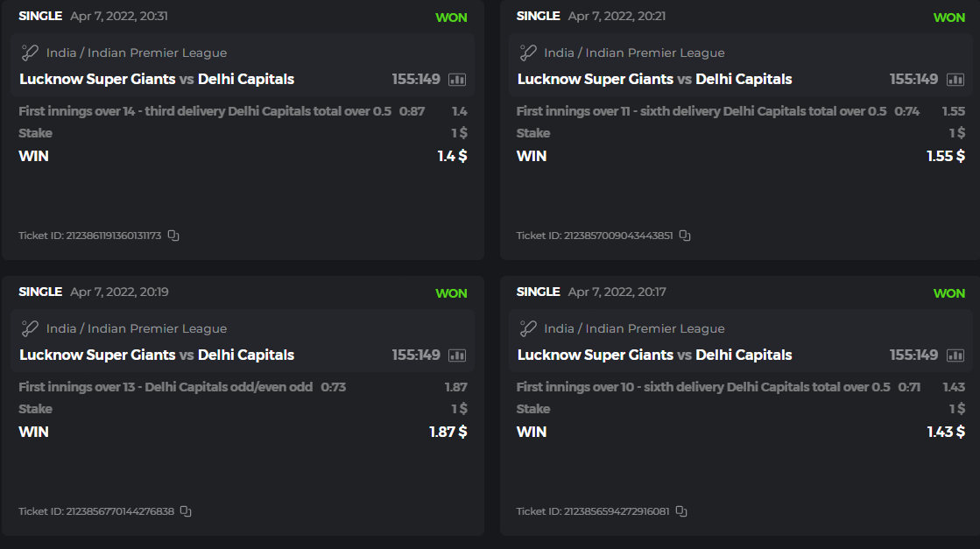Copy the ticket ID ending in 131173
This screenshot has height=549, width=980.
click(x=173, y=236)
